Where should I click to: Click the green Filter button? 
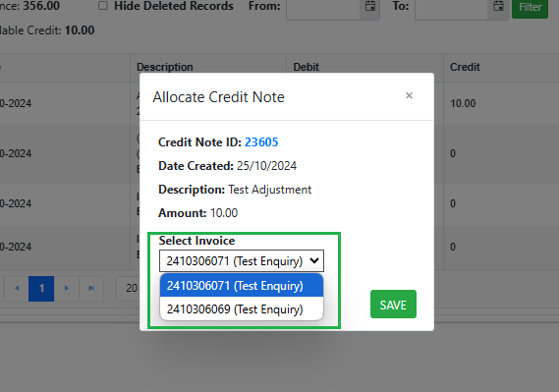(x=531, y=7)
